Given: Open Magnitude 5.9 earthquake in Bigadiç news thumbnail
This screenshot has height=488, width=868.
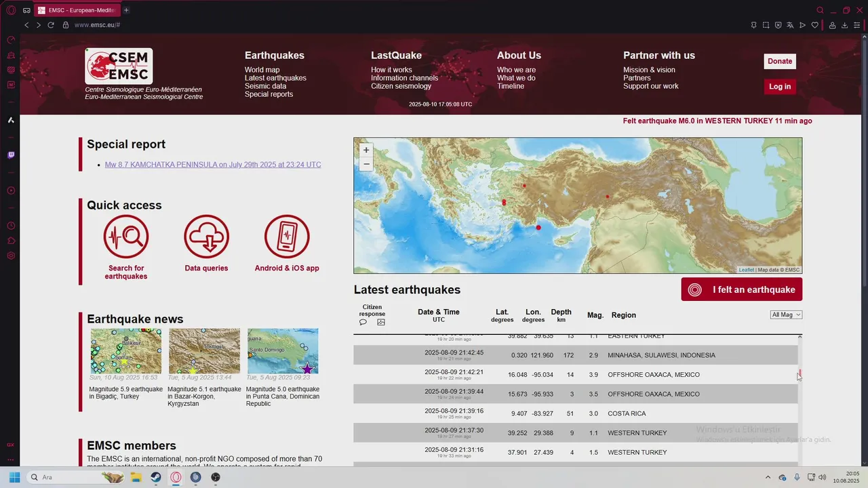Looking at the screenshot, I should pos(126,351).
